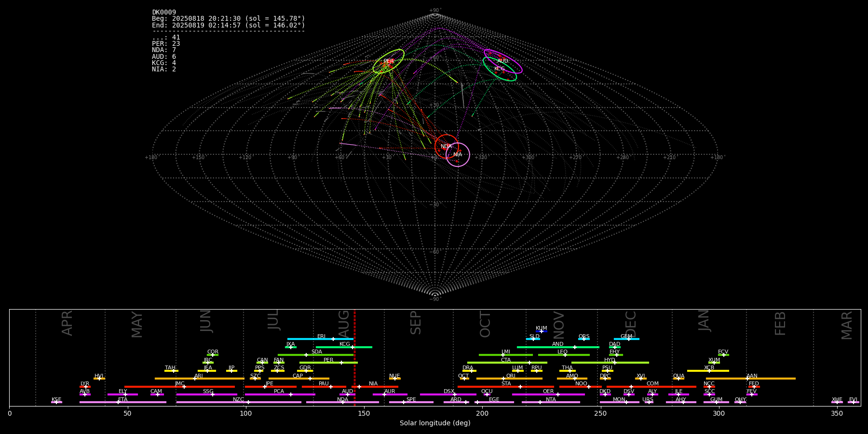Click the SPE pink bar
Image resolution: width=868 pixels, height=434 pixels.
[411, 402]
